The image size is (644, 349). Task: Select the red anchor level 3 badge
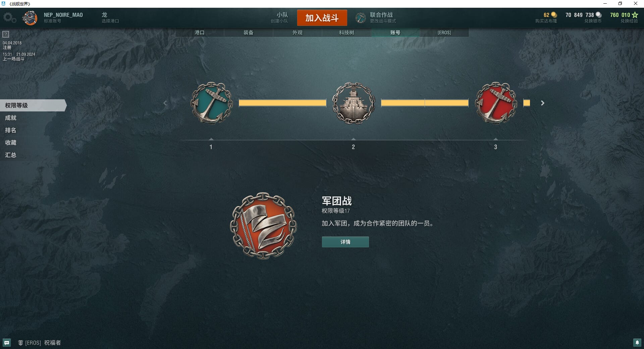(x=496, y=103)
